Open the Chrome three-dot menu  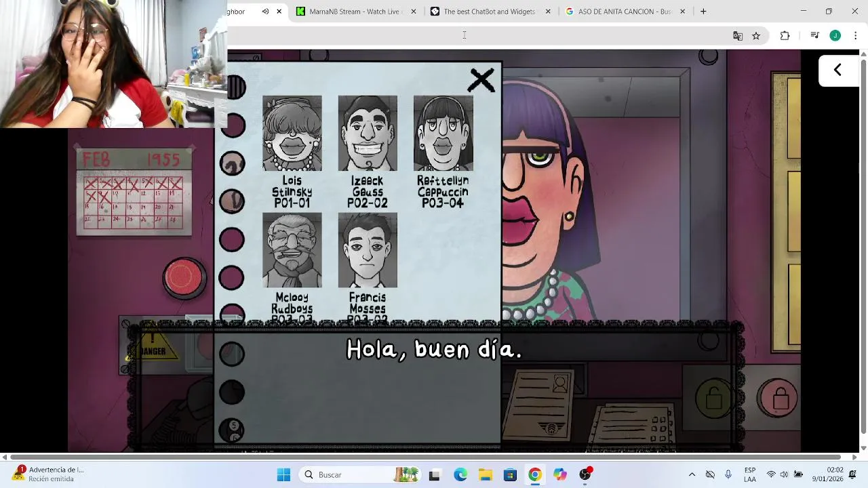click(855, 36)
